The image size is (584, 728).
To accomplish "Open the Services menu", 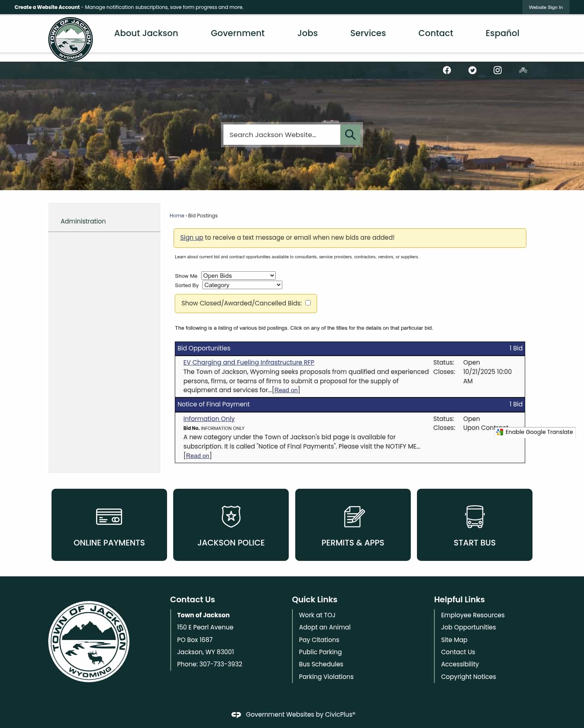I will [368, 33].
